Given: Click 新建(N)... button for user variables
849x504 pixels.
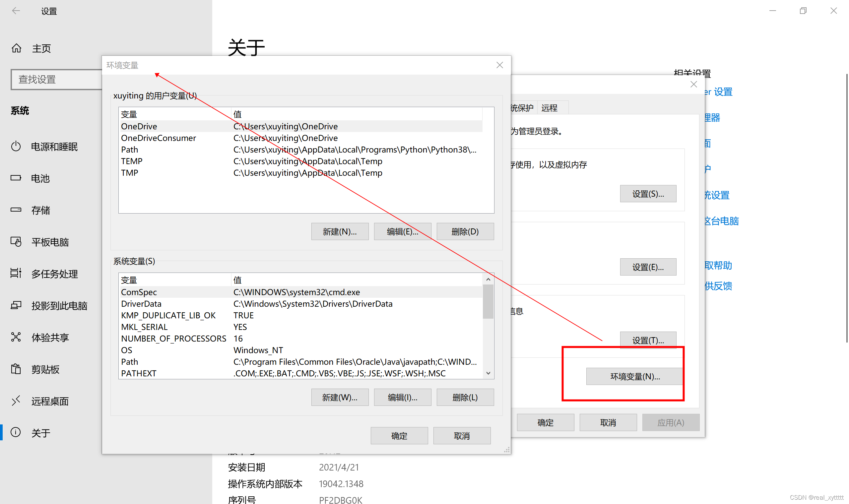Looking at the screenshot, I should [x=340, y=232].
